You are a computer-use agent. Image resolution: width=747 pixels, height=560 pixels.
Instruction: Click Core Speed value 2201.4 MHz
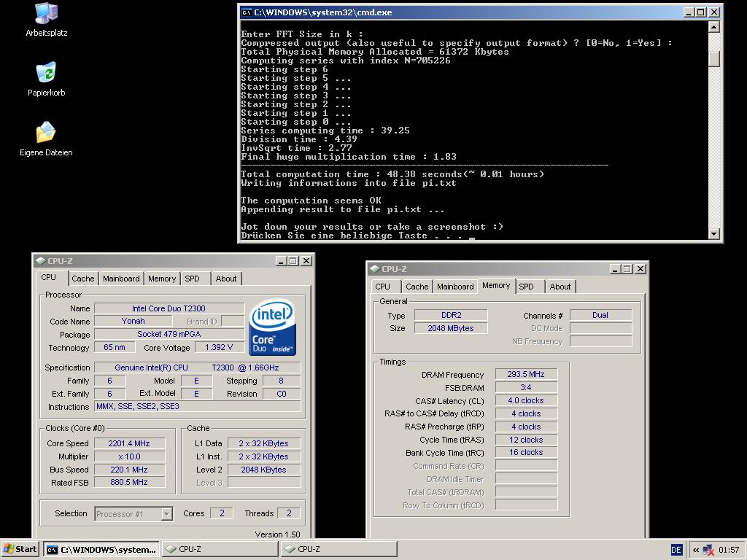coord(129,443)
